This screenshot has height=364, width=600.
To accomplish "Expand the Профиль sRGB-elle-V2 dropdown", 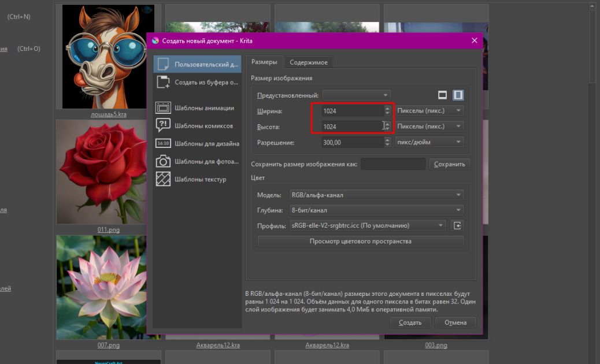I will tap(368, 225).
